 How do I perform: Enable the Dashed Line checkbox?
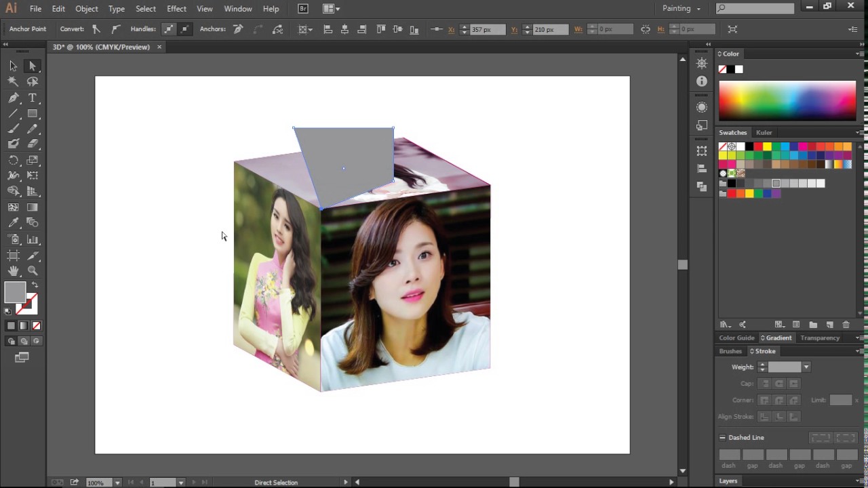click(x=722, y=437)
